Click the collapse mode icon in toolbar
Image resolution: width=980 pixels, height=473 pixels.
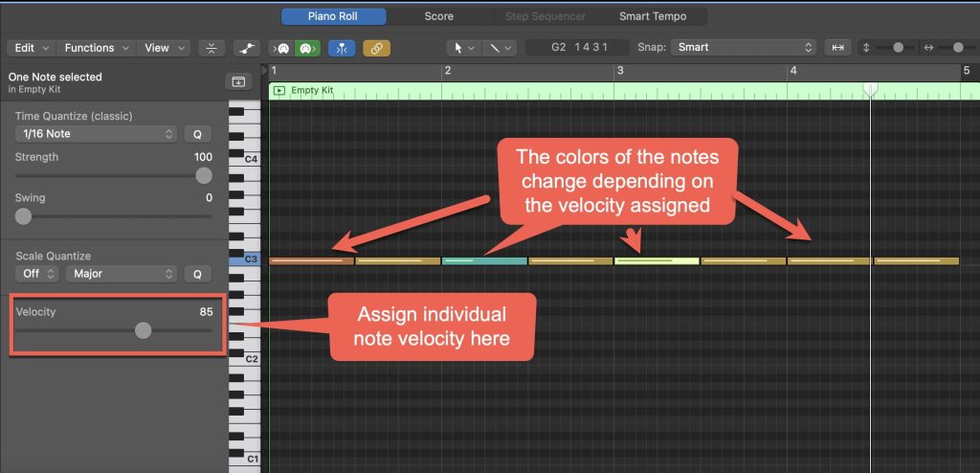pyautogui.click(x=212, y=48)
